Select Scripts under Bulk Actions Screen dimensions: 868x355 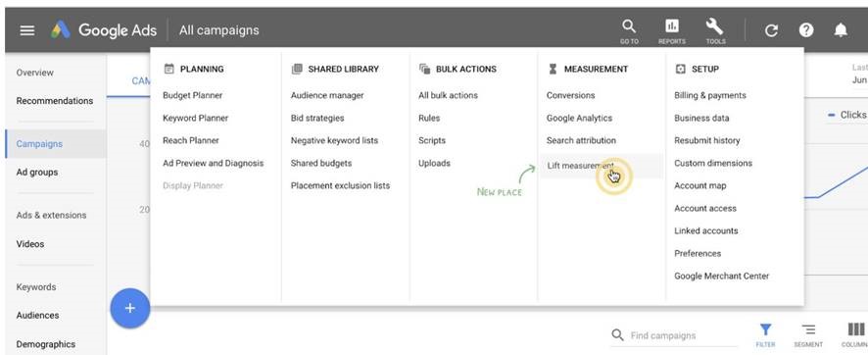tap(432, 140)
